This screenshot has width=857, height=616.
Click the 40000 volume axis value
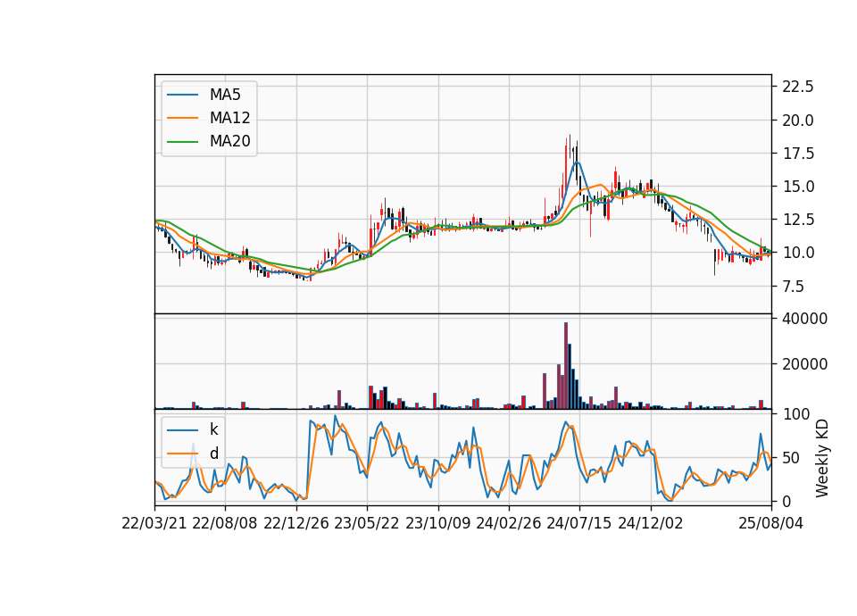coord(804,319)
